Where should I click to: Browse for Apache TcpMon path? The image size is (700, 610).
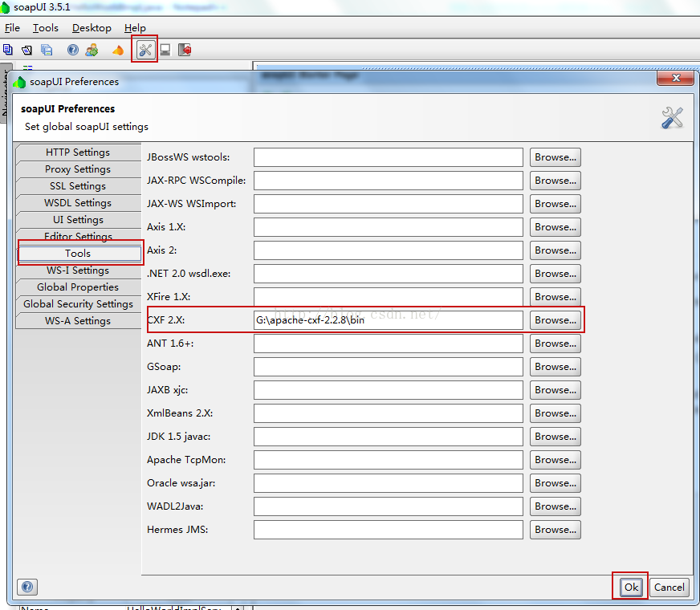(x=556, y=460)
